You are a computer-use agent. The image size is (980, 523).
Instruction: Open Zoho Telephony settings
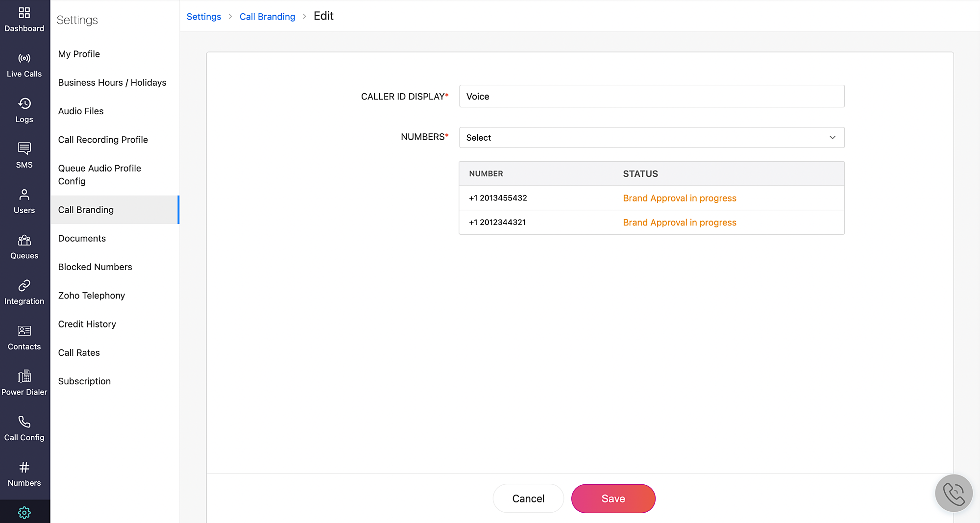(92, 296)
